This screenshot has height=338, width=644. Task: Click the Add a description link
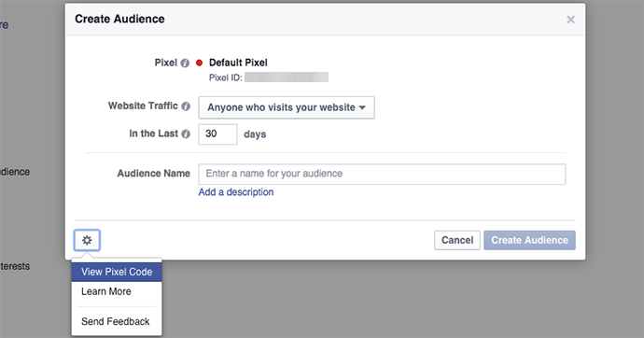pyautogui.click(x=236, y=192)
